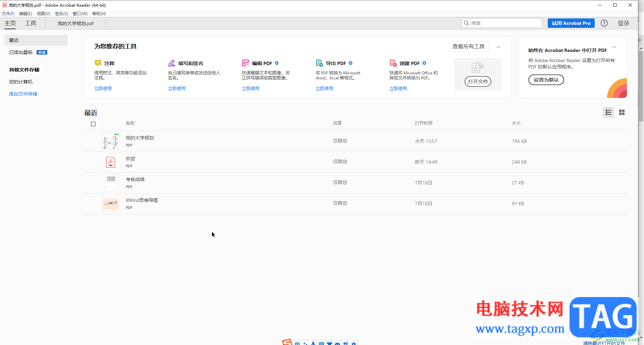Viewport: 644px width, 345px height.
Task: Click the Comment tool speech-bubble icon
Action: pyautogui.click(x=98, y=63)
